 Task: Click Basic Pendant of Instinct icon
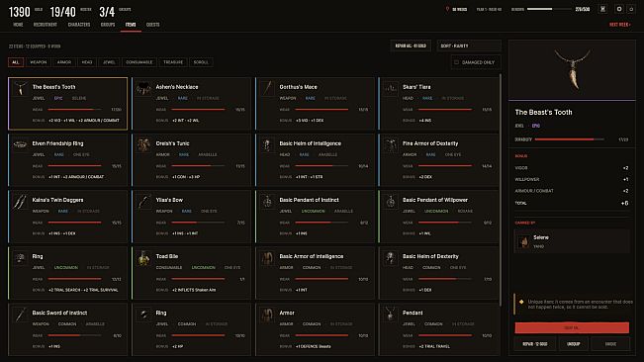tap(267, 201)
